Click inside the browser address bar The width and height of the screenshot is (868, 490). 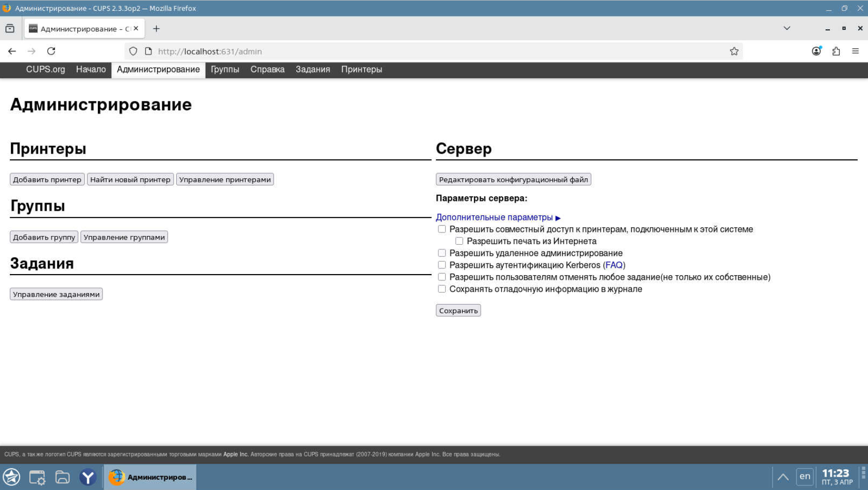point(361,51)
